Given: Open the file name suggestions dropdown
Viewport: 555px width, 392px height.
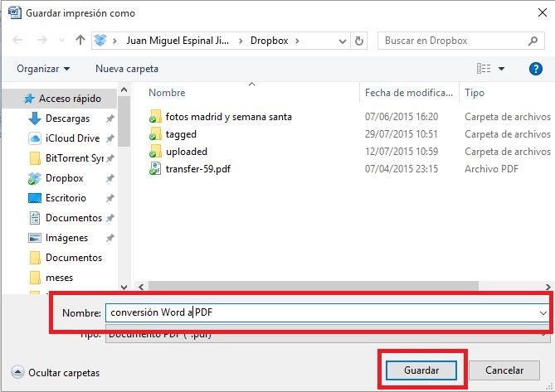Looking at the screenshot, I should point(543,312).
